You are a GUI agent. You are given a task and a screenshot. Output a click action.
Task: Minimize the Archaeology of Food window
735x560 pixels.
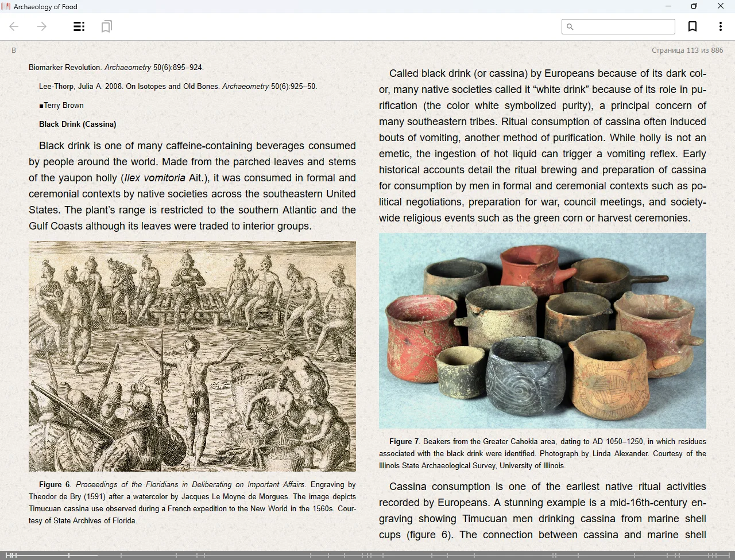pyautogui.click(x=668, y=6)
